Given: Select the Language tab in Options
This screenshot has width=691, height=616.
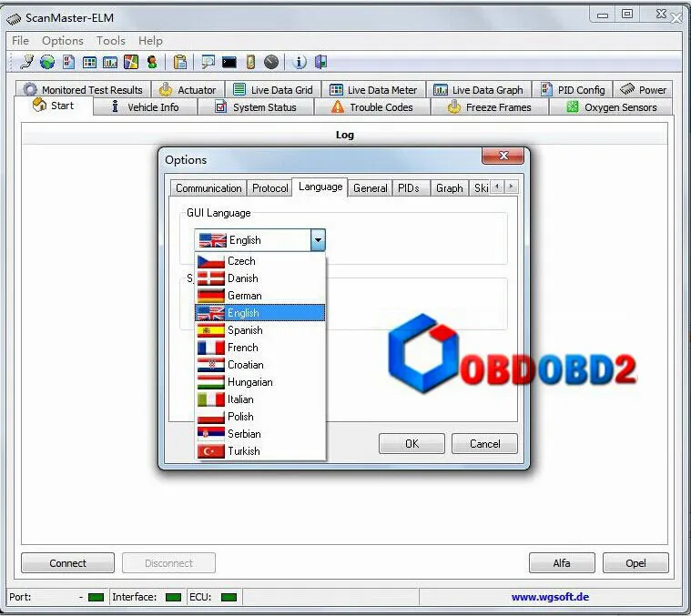Looking at the screenshot, I should tap(320, 187).
